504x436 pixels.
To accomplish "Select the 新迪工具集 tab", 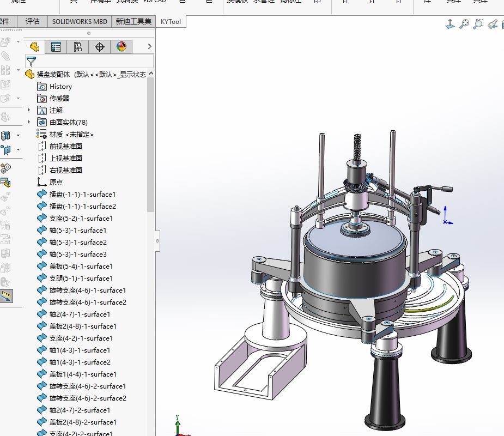I will click(133, 21).
